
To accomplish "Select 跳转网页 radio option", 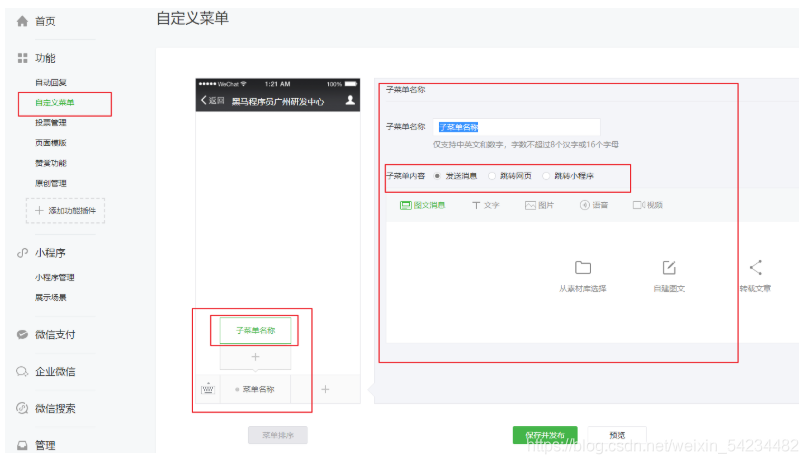I will pyautogui.click(x=492, y=176).
